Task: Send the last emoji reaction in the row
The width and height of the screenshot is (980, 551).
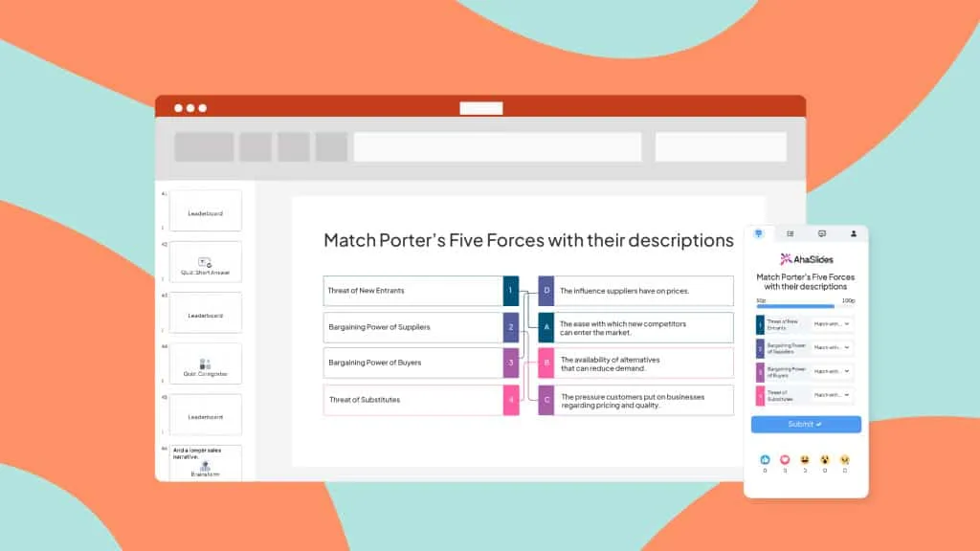Action: [x=844, y=457]
